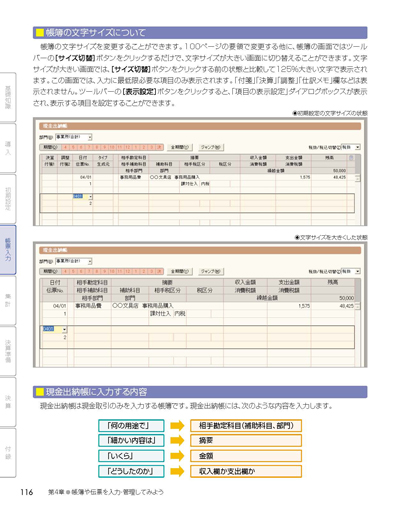The height and width of the screenshot is (510, 400).
Task: Click the 収入欄か支出欄か box
Action: [246, 471]
